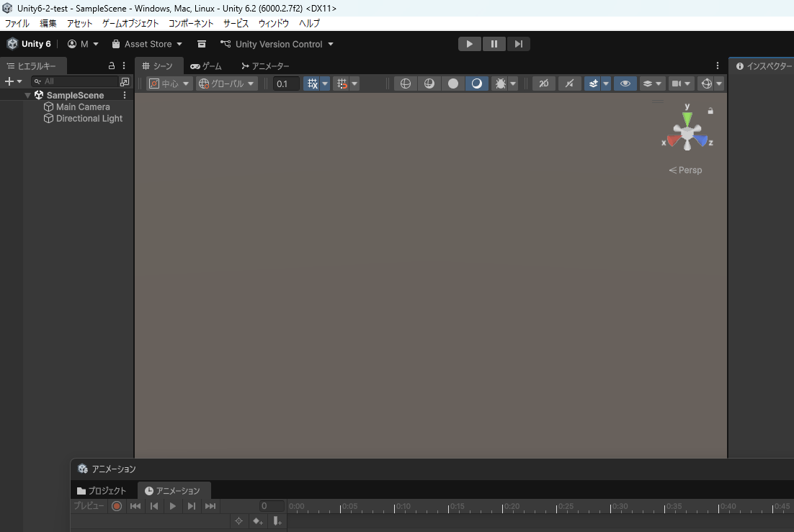Viewport: 794px width, 532px height.
Task: Select wireframe draw mode globe icon
Action: click(405, 84)
